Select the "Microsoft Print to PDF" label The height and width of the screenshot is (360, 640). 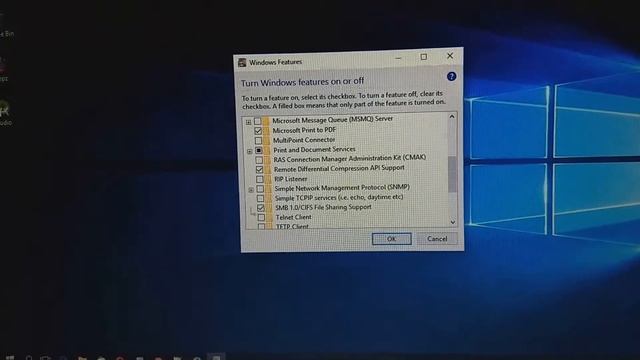[304, 130]
